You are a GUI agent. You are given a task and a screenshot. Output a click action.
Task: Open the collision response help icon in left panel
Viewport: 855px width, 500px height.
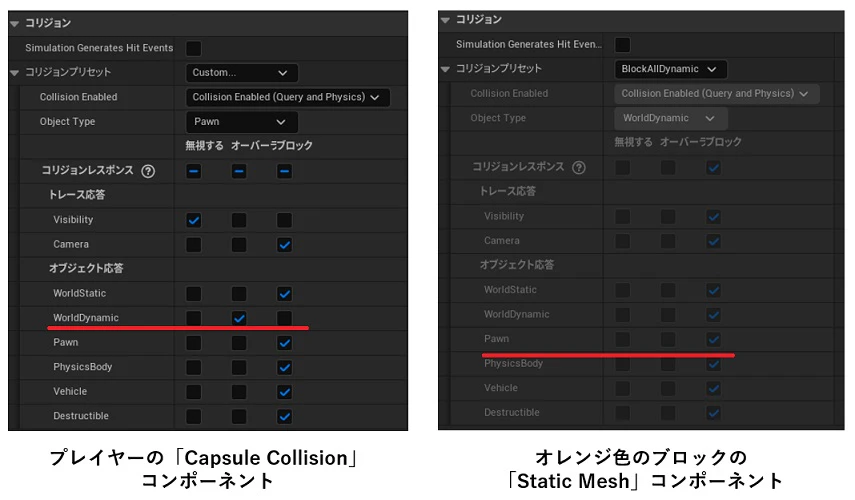point(148,171)
